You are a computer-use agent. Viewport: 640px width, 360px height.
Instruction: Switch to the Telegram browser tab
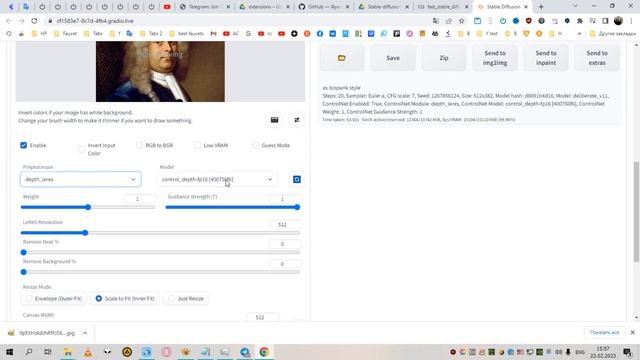pyautogui.click(x=205, y=7)
